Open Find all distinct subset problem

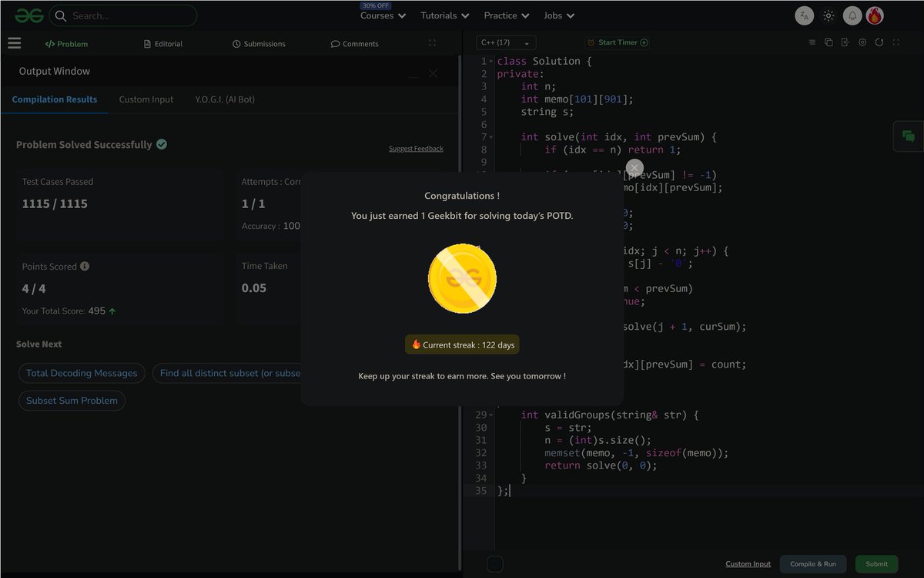click(227, 373)
